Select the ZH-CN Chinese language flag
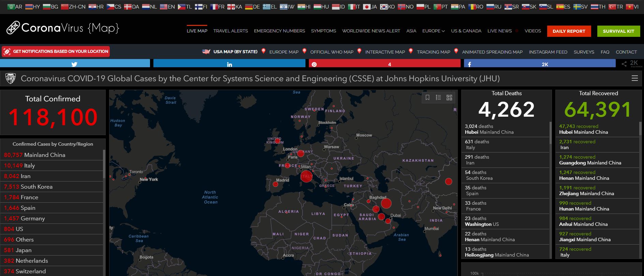644x276 pixels. click(x=64, y=6)
